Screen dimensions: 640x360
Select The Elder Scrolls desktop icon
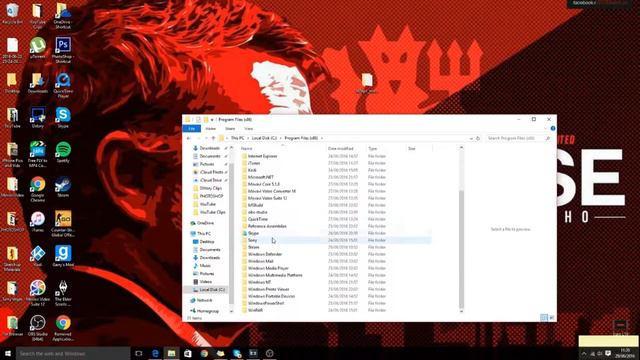[63, 293]
